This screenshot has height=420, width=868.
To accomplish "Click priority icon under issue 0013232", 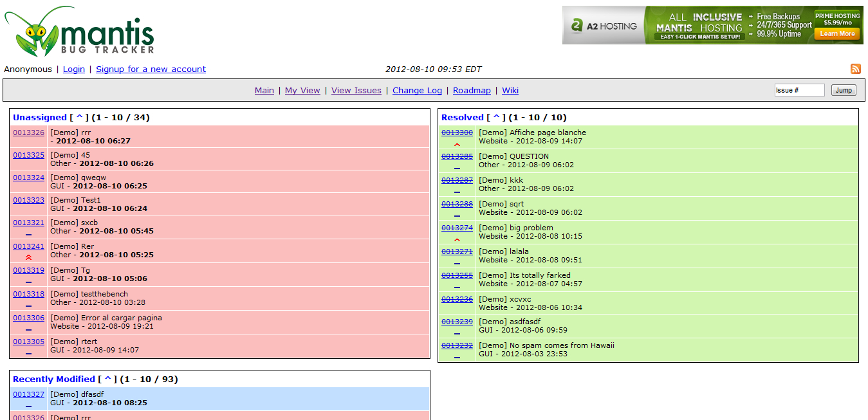I will pyautogui.click(x=457, y=358).
